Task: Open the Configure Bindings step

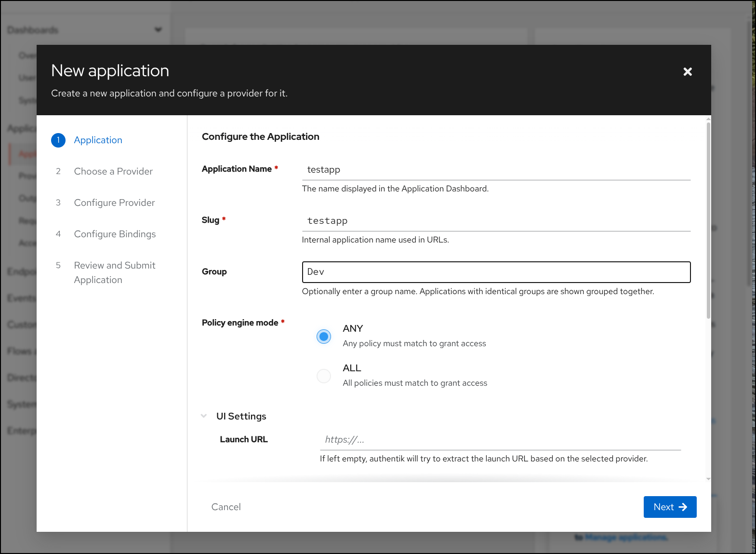Action: [x=115, y=234]
